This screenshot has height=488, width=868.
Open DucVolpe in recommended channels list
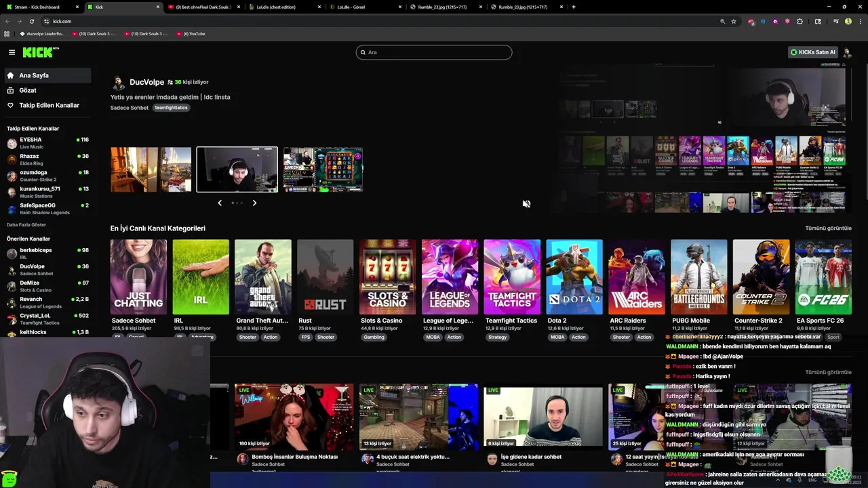(x=47, y=270)
